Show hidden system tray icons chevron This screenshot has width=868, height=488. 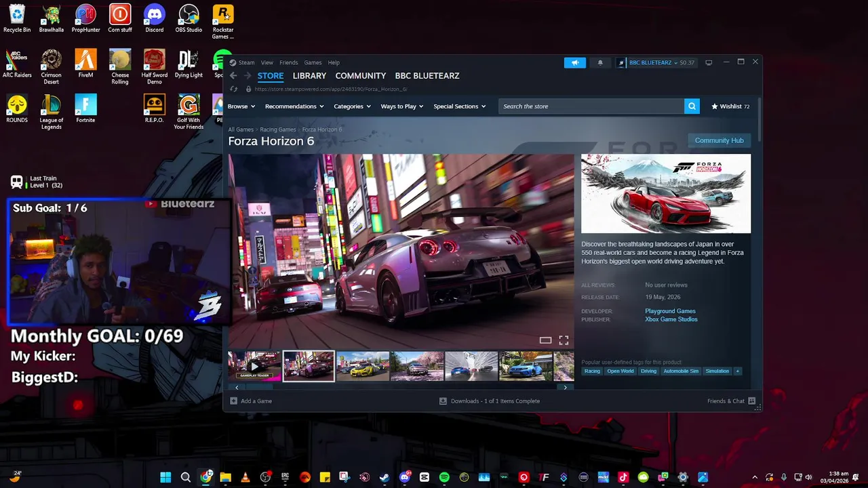pyautogui.click(x=755, y=477)
